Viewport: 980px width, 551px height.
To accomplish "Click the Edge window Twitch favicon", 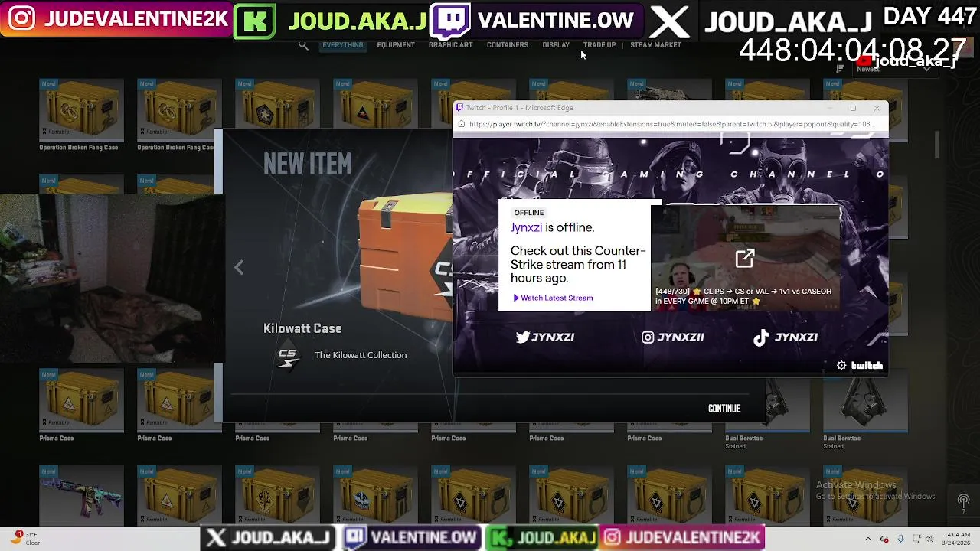I will pos(459,108).
